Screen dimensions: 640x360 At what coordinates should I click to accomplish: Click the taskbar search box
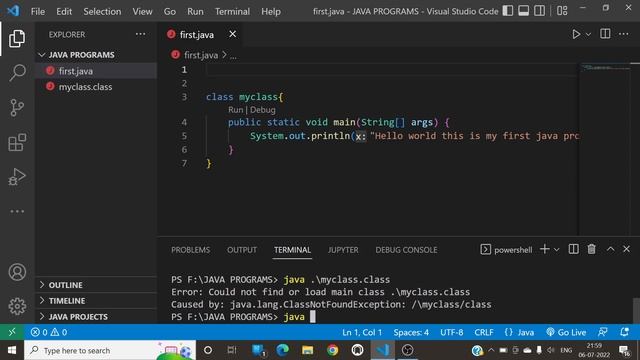click(110, 350)
